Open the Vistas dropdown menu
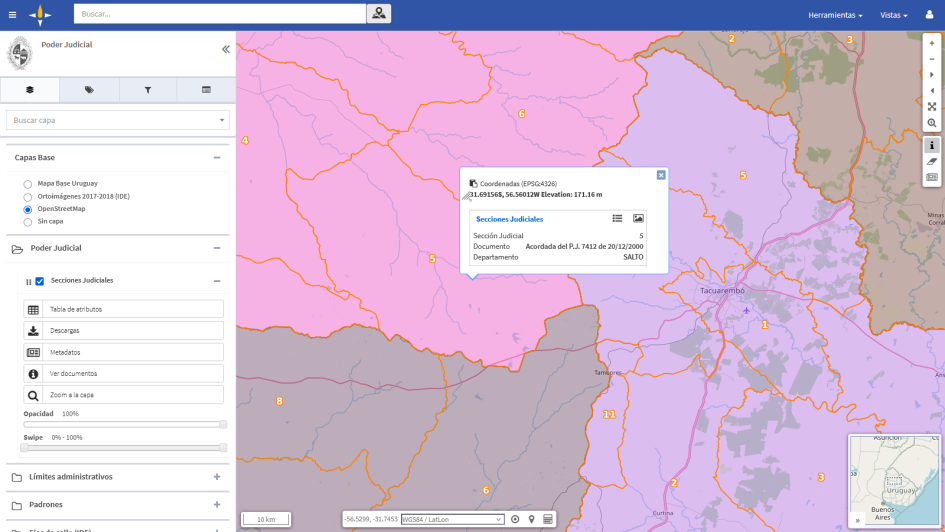Viewport: 945px width, 532px height. (x=894, y=15)
